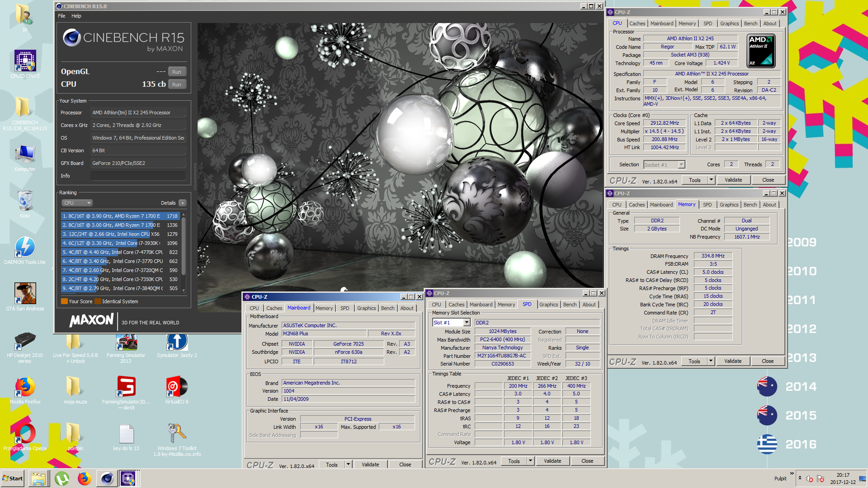This screenshot has width=868, height=488.
Task: Click the Start button
Action: (13, 479)
